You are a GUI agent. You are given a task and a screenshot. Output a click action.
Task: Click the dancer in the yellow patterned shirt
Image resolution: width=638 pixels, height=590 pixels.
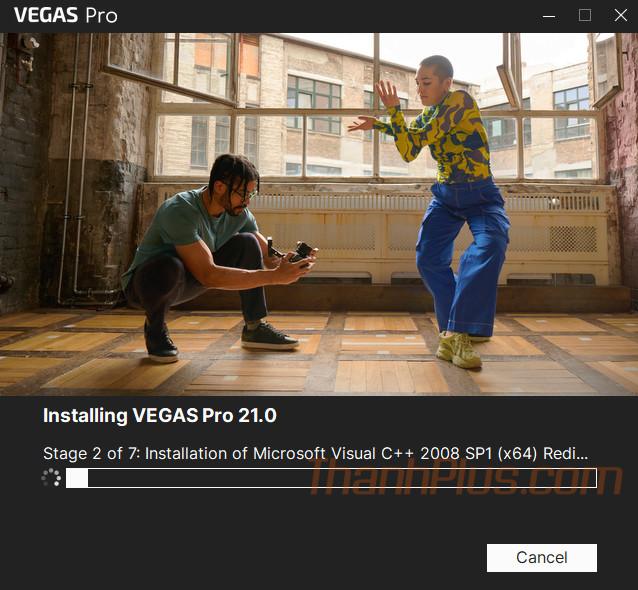444,134
